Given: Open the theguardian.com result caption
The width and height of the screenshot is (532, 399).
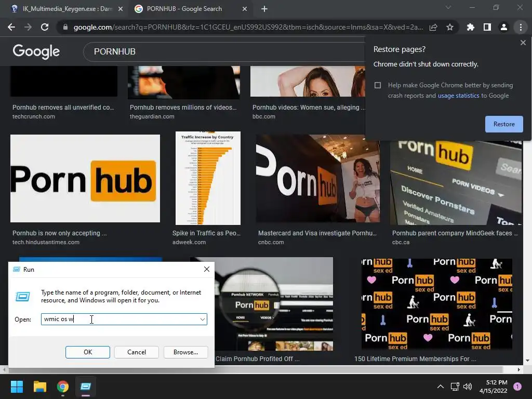Looking at the screenshot, I should coord(183,112).
